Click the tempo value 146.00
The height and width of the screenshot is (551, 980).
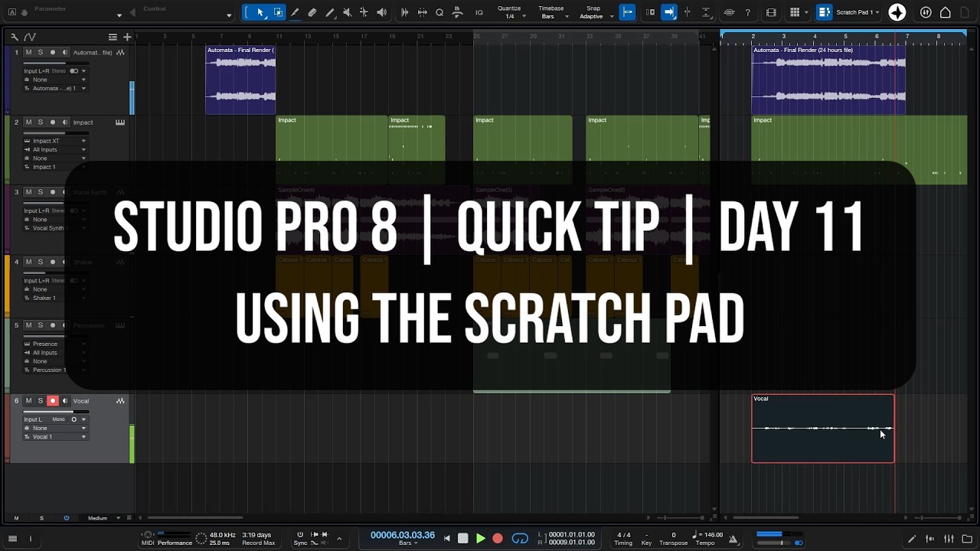click(713, 535)
